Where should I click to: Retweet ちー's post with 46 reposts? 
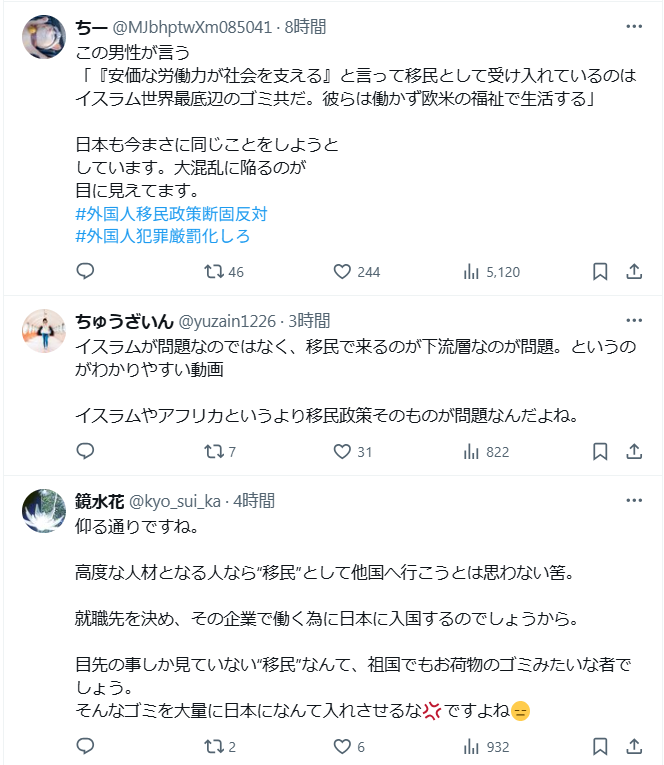[x=214, y=271]
